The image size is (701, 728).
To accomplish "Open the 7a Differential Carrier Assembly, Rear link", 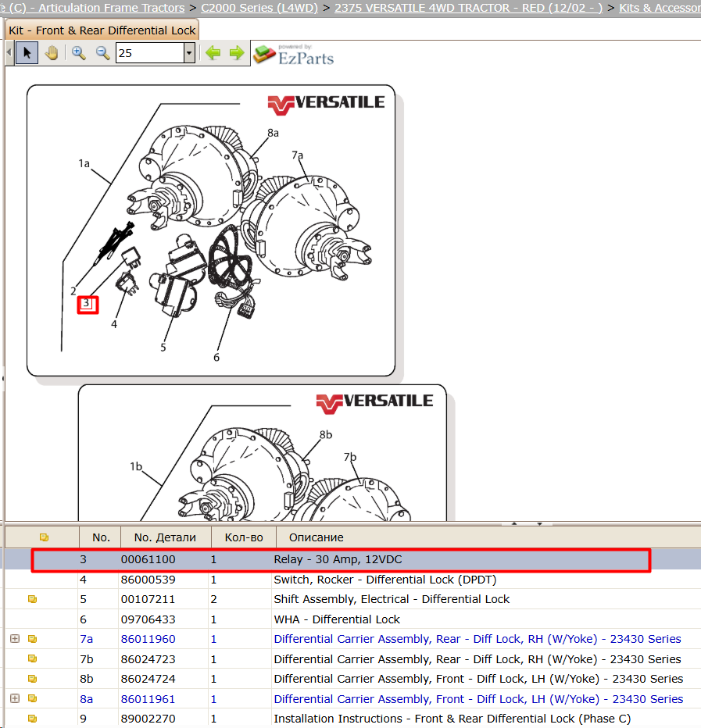I will (x=477, y=639).
